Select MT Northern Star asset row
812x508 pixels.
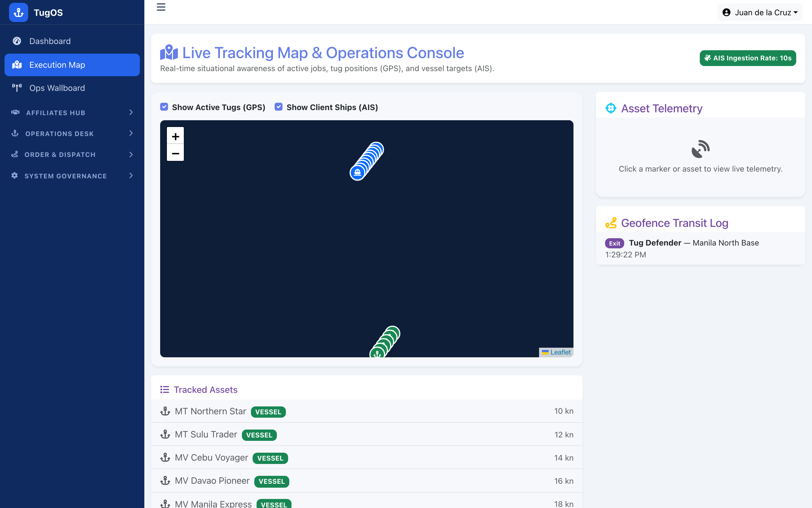pyautogui.click(x=367, y=411)
